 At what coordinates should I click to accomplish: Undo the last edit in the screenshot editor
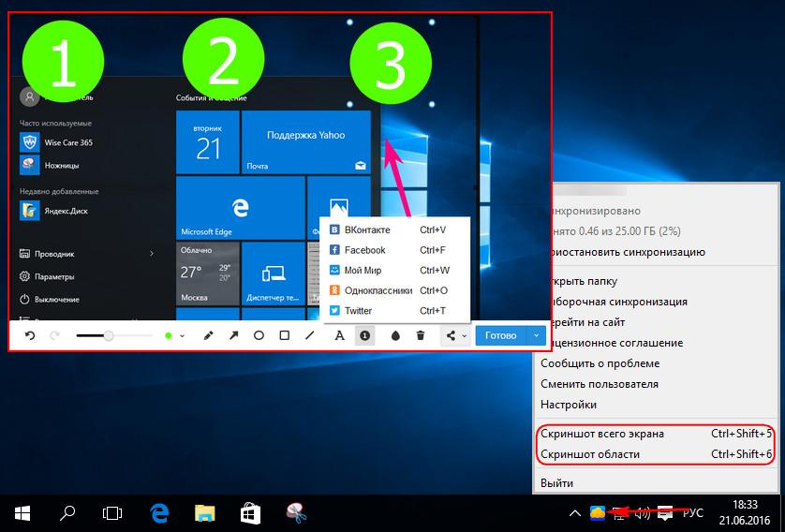coord(30,336)
